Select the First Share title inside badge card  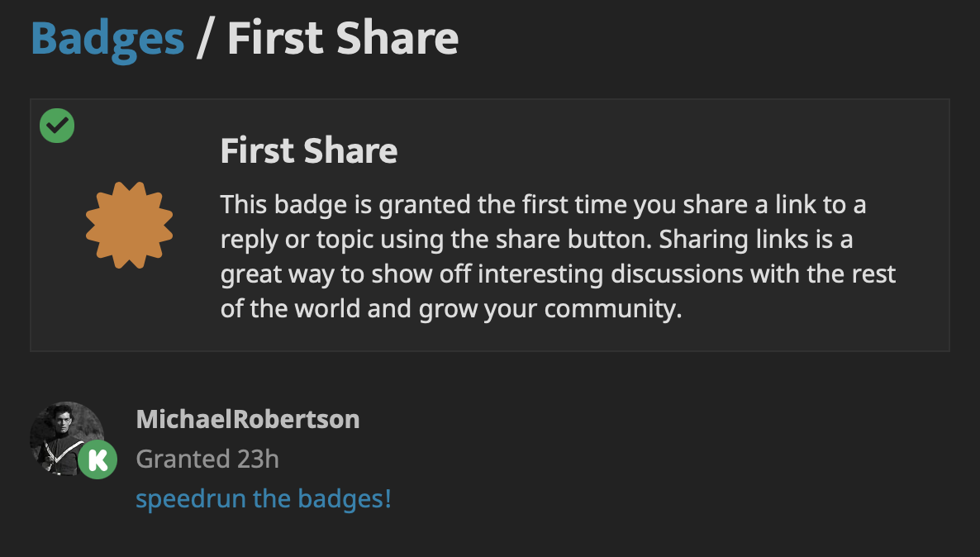[x=309, y=151]
